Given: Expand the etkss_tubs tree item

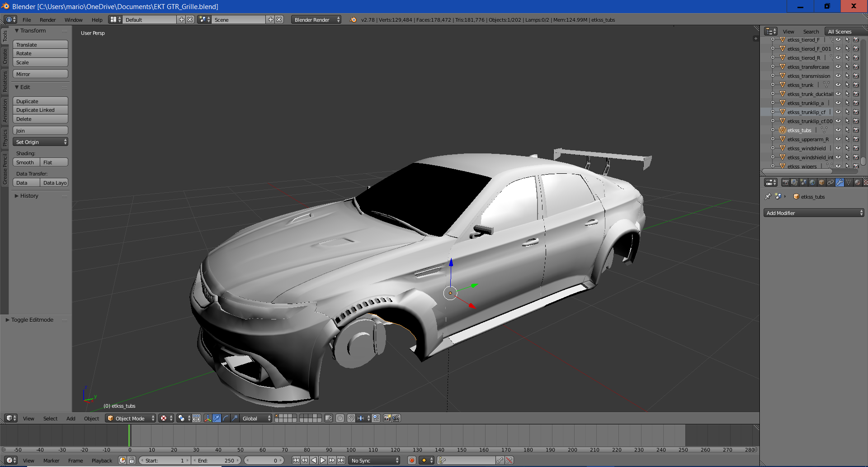Looking at the screenshot, I should pyautogui.click(x=773, y=130).
